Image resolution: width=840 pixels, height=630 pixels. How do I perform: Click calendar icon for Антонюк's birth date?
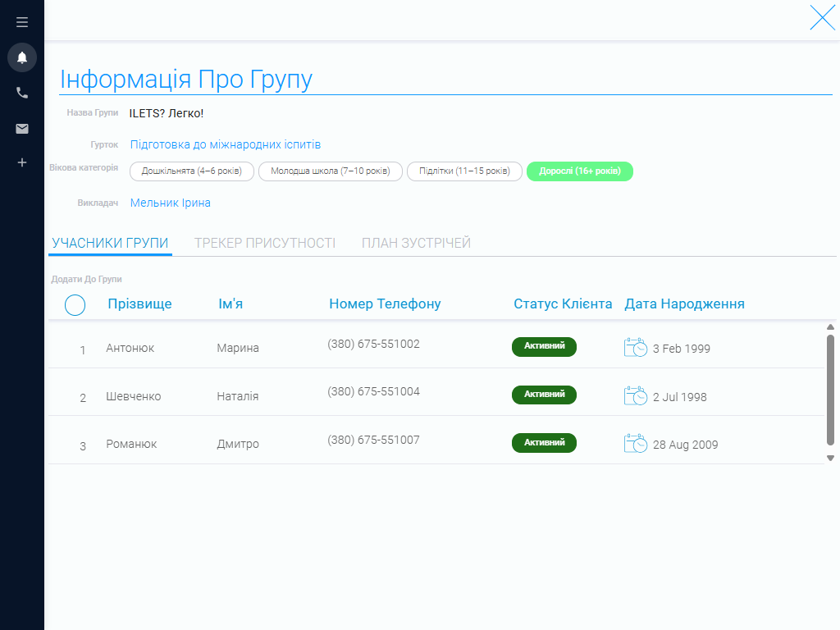[x=636, y=348]
